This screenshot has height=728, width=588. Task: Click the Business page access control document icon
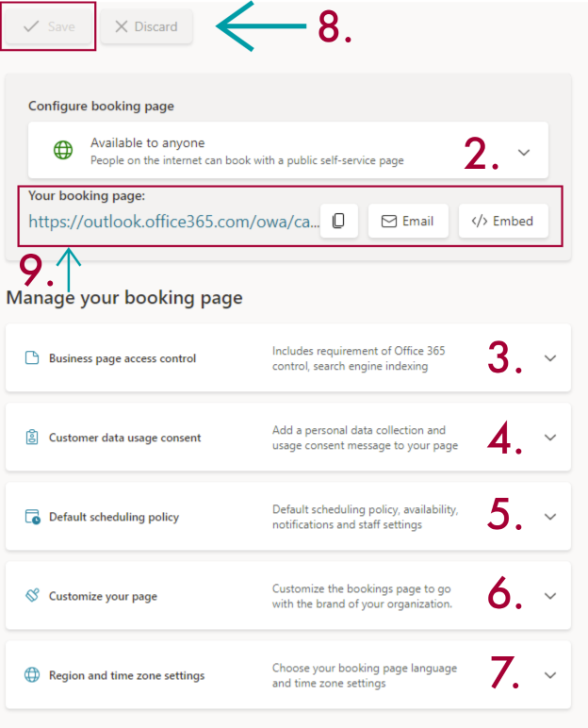(x=32, y=358)
